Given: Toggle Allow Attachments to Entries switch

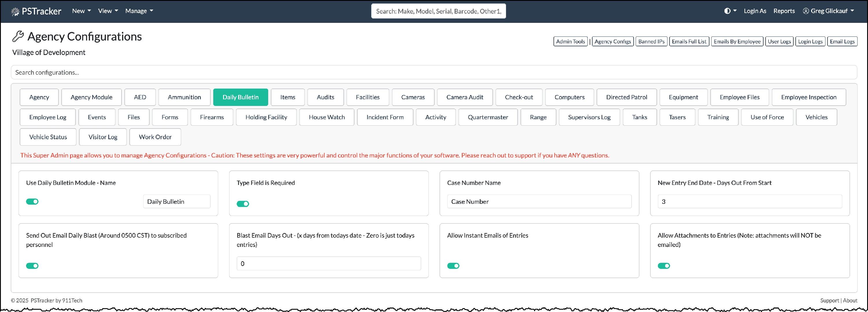Looking at the screenshot, I should coord(664,266).
